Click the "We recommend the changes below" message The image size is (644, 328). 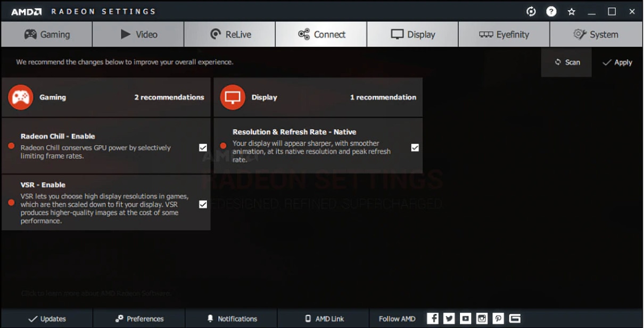pyautogui.click(x=125, y=62)
